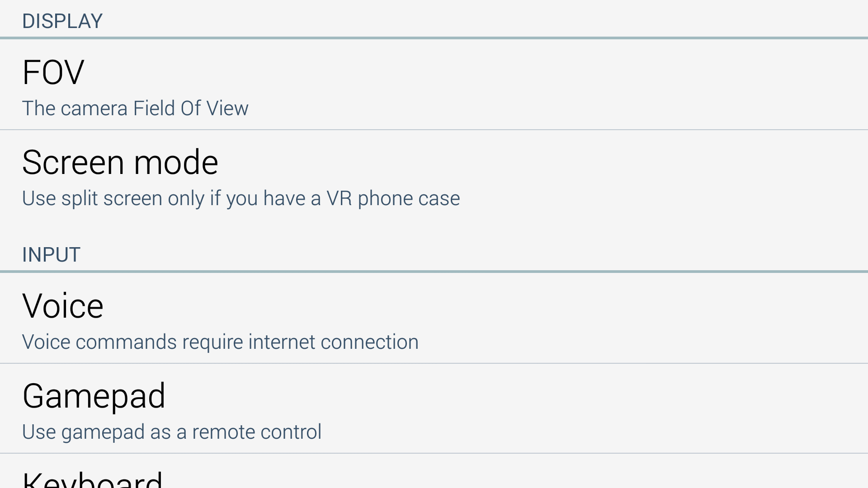The image size is (868, 488).
Task: Click "Use gamepad as a remote control" text
Action: [172, 432]
